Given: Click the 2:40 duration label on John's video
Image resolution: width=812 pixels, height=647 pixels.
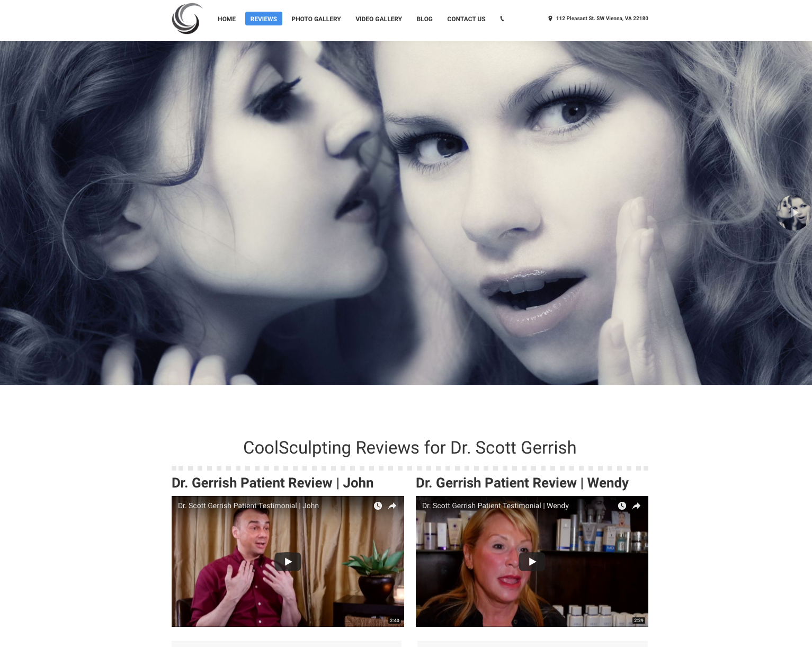Looking at the screenshot, I should (x=395, y=621).
